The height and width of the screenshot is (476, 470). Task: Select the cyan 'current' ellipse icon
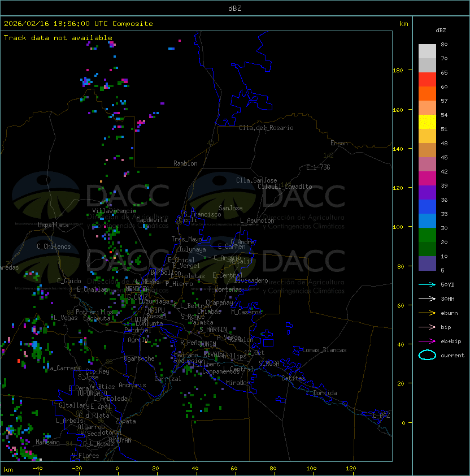427,355
